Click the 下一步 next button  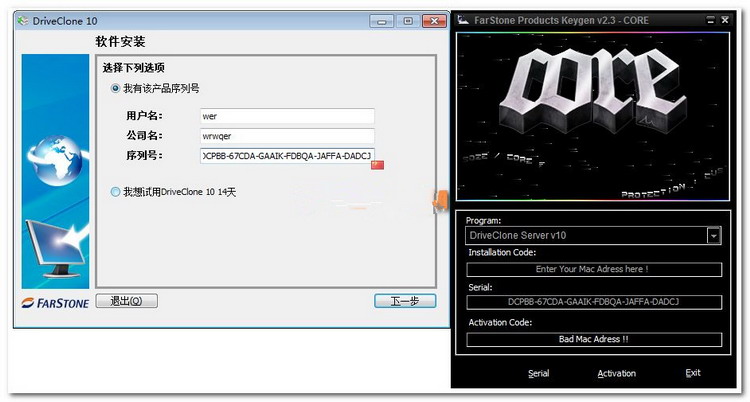tap(405, 301)
